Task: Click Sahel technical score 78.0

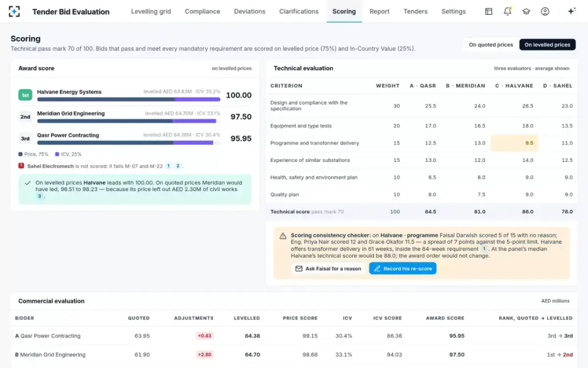Action: [x=567, y=212]
